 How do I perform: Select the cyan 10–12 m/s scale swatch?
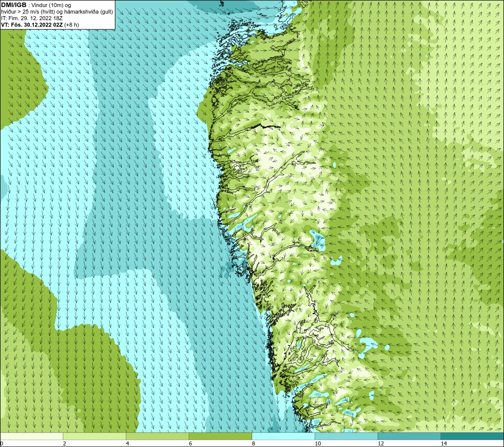(x=347, y=436)
